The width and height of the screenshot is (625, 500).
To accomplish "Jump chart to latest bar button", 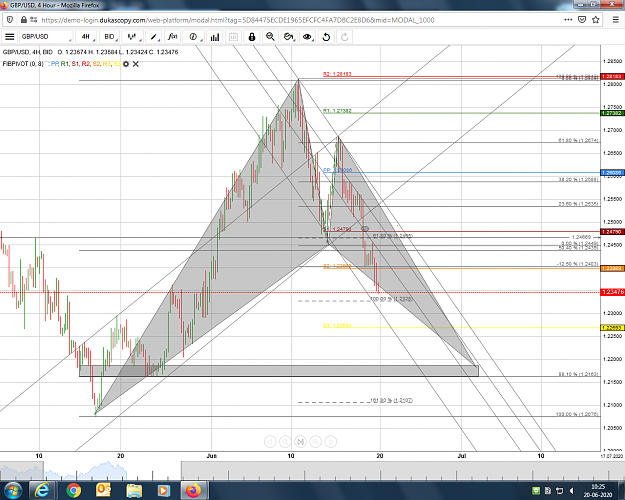I will (x=300, y=441).
